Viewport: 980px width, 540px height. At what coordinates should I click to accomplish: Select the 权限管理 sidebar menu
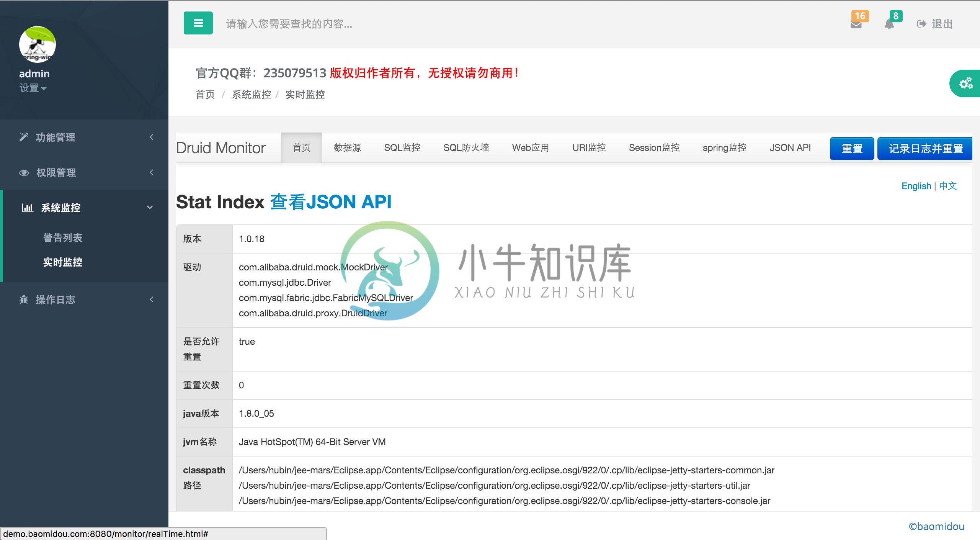click(x=84, y=172)
